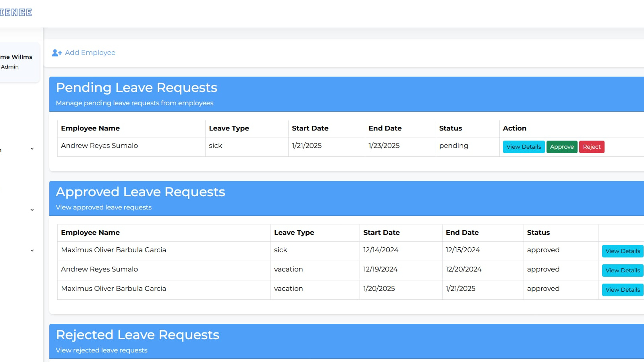Click the logo text in the header
The image size is (644, 362).
pos(16,12)
